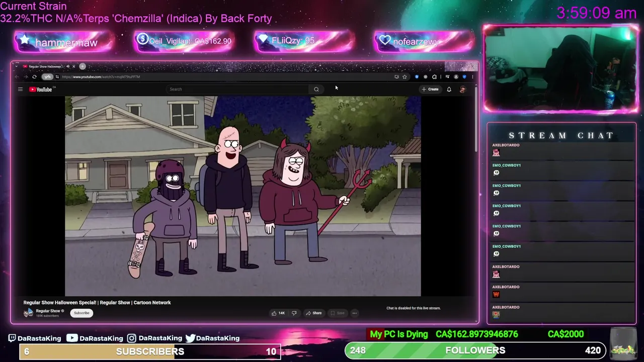Screen dimensions: 644x362
Task: Click the FLiiQzy 95 bits badge
Action: tap(304, 41)
